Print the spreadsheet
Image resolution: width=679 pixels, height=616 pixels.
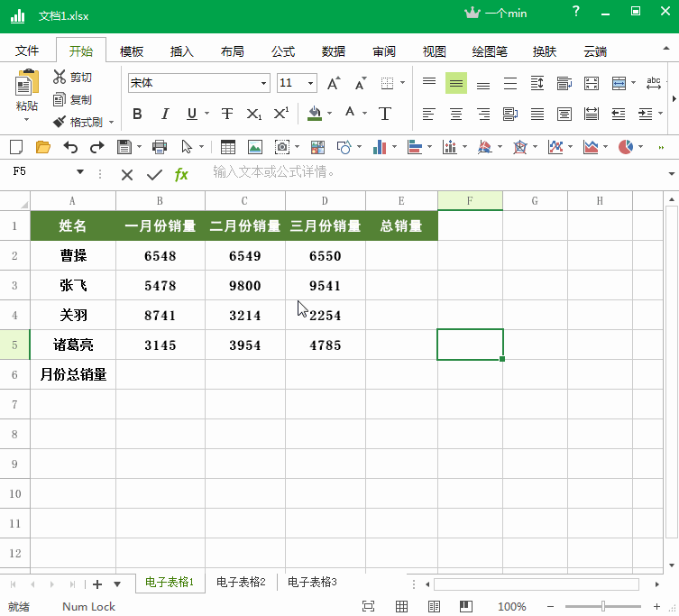(x=160, y=147)
